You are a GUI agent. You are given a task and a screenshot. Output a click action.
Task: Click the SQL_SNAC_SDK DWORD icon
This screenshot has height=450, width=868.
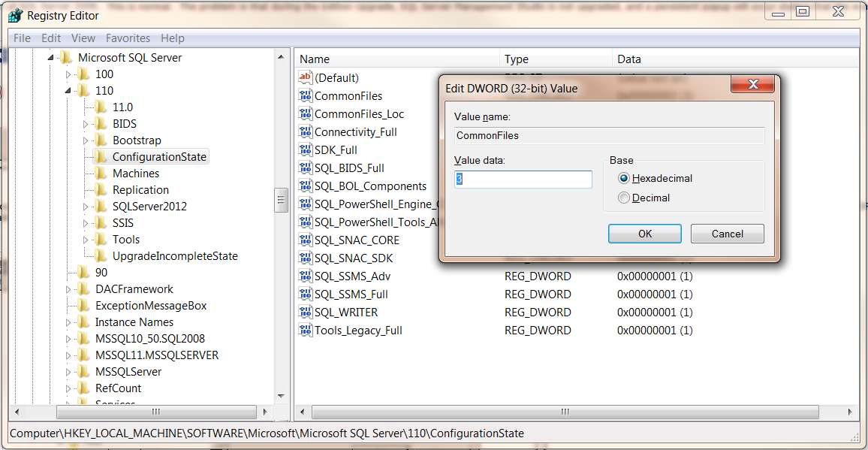click(x=306, y=258)
